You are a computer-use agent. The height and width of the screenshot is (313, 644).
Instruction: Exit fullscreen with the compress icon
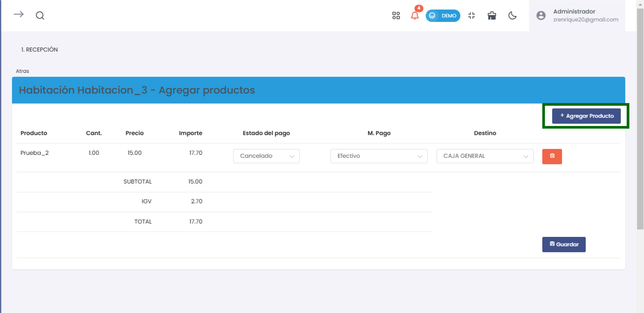[472, 15]
